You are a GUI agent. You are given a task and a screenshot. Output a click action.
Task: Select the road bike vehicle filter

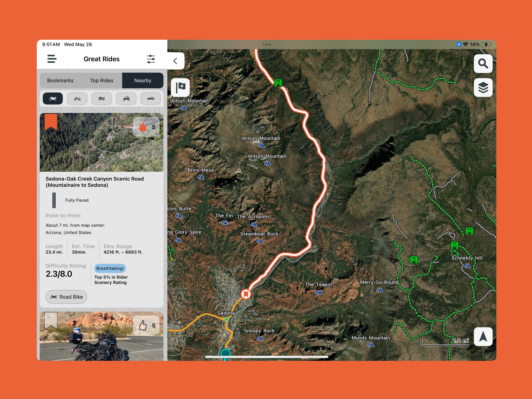pos(53,99)
